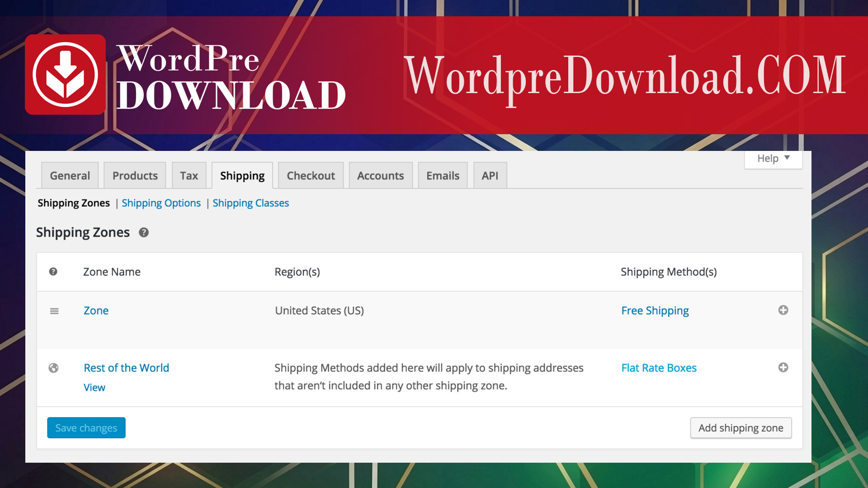Switch to the Emails tab
This screenshot has width=868, height=488.
pos(443,175)
